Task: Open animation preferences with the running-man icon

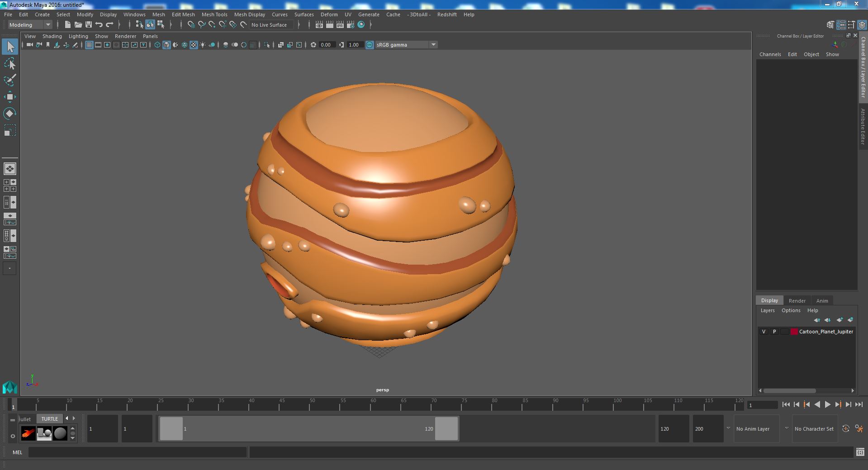Action: click(859, 429)
